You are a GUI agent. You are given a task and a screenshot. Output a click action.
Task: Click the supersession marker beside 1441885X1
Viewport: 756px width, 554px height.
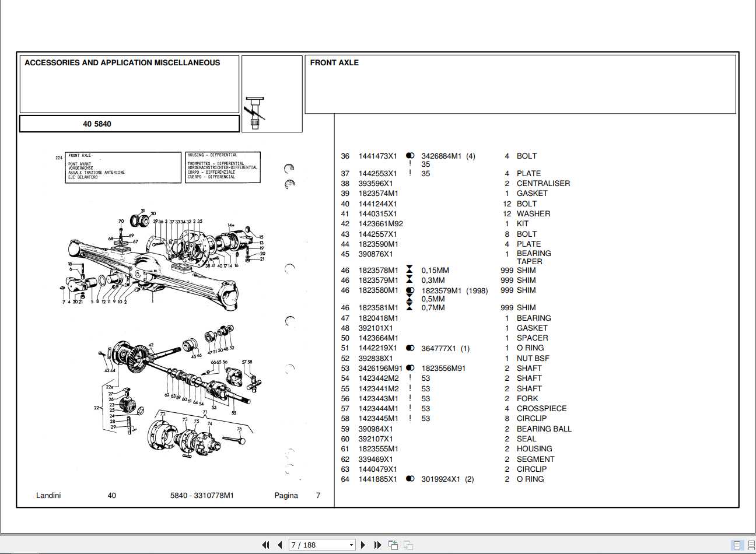tap(410, 479)
